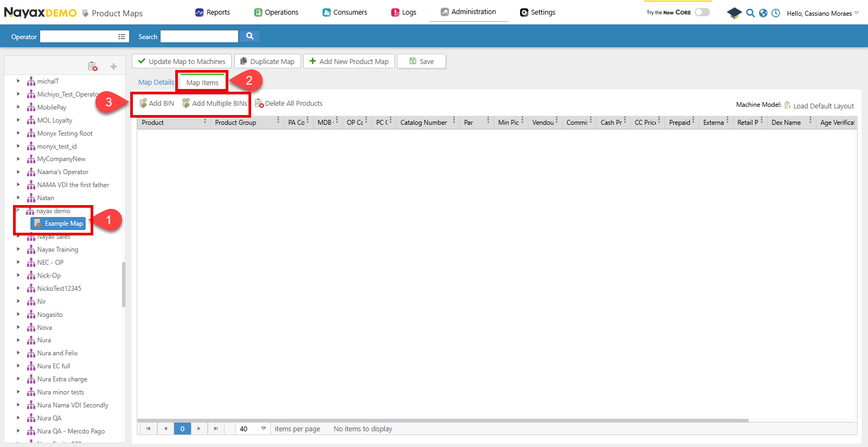Select Nura Nama VDI Secondly in tree
Viewport: 868px width, 447px height.
point(73,405)
